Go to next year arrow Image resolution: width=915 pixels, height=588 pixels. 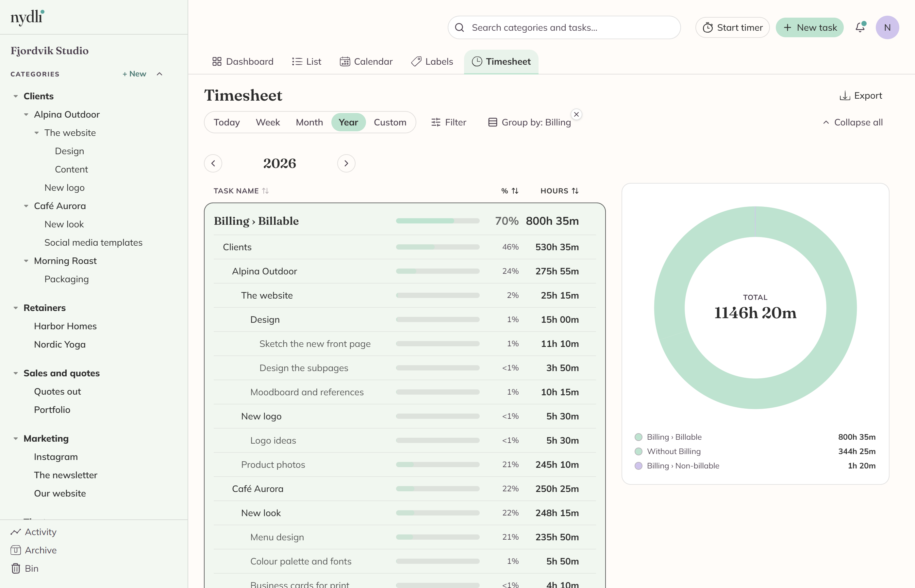coord(346,163)
